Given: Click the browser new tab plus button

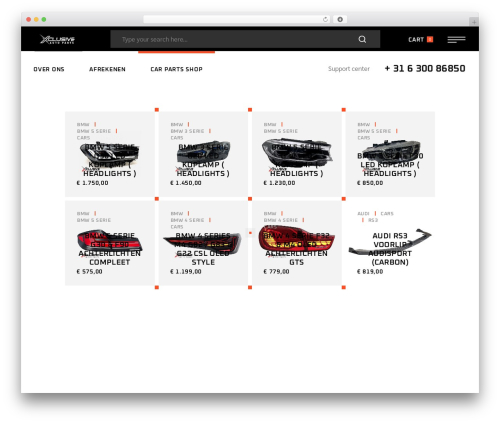Looking at the screenshot, I should [474, 22].
